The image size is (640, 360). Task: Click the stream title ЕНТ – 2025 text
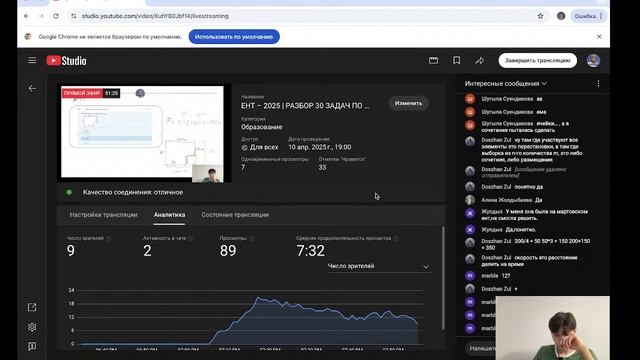click(305, 106)
